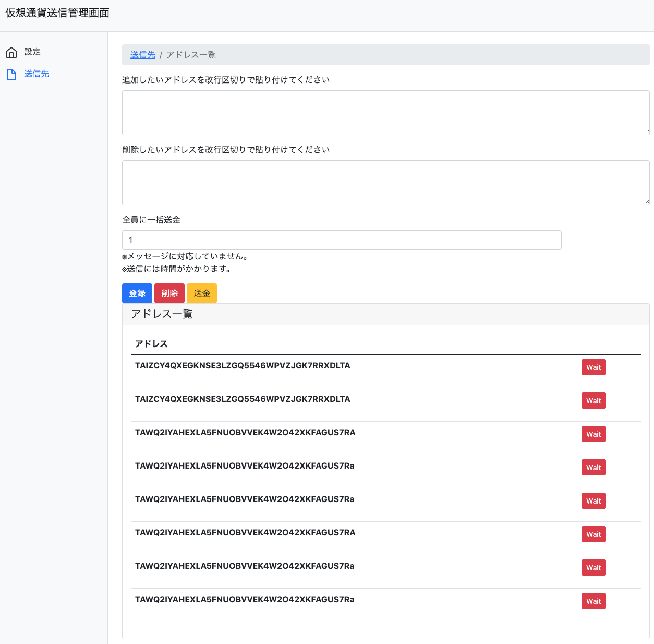Screen dimensions: 654x644
Task: Click the Wait button on the fourth address row
Action: [x=593, y=467]
